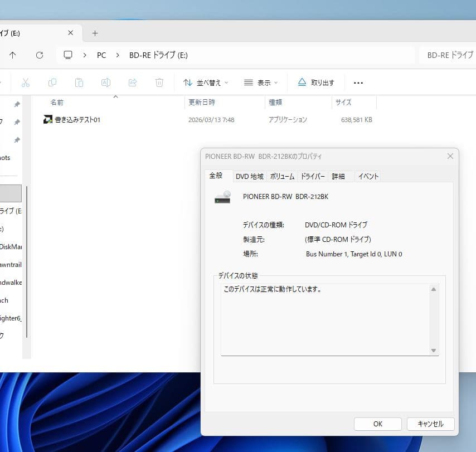Switch to the ドライバー tab

tap(313, 176)
